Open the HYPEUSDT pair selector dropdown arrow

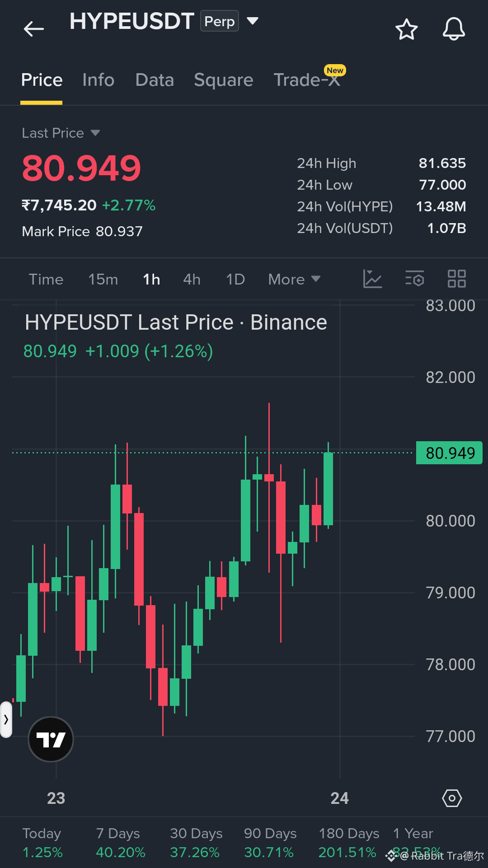253,21
